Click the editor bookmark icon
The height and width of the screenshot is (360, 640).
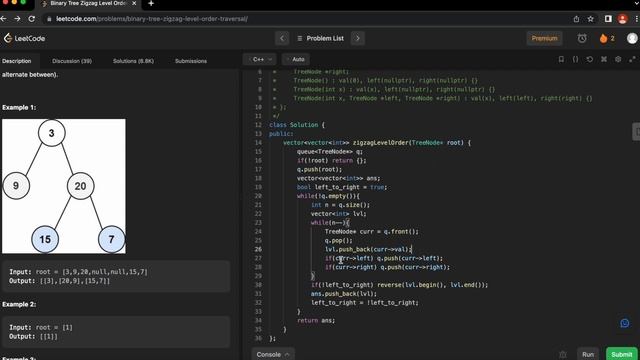[561, 59]
